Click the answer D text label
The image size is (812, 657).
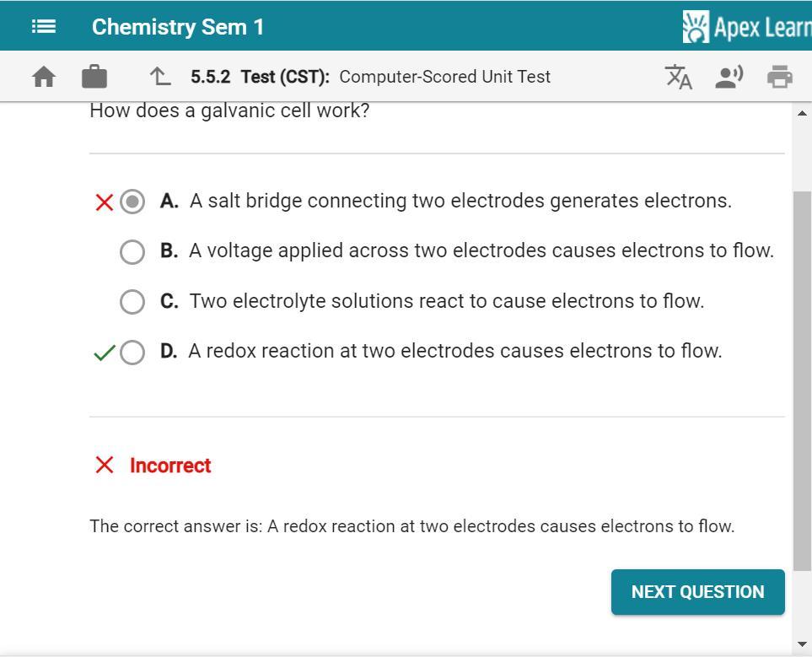point(454,351)
